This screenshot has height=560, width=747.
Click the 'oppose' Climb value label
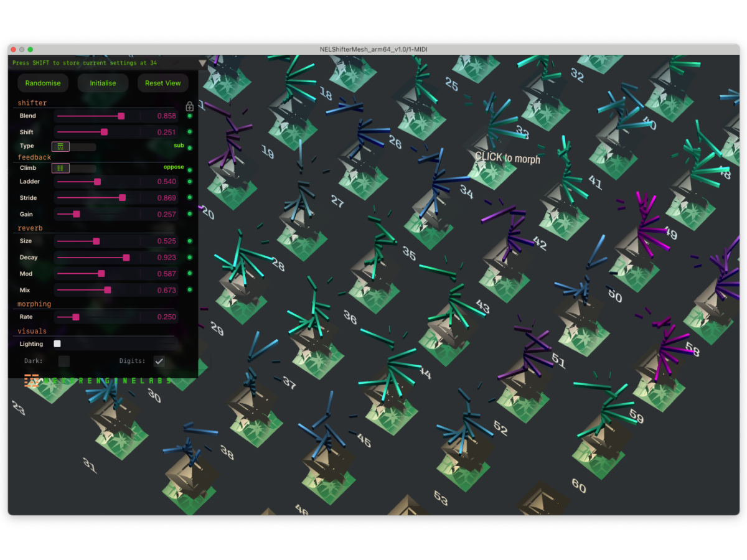coord(174,167)
